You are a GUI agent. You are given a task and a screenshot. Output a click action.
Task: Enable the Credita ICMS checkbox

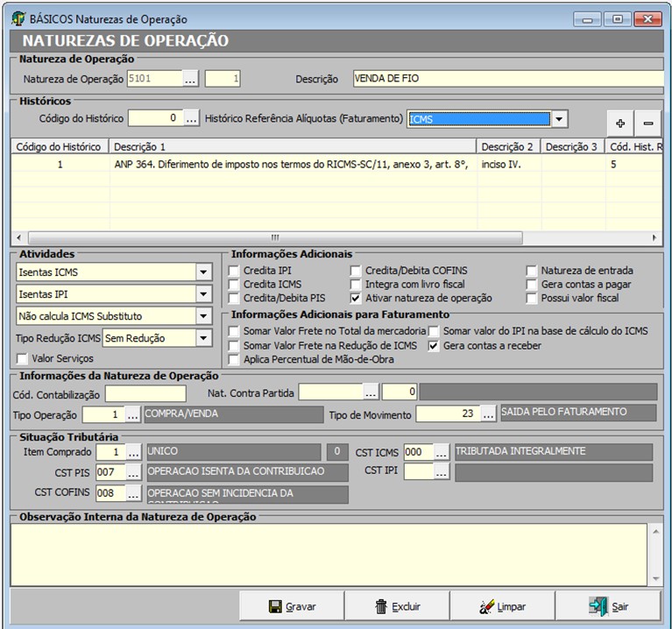[x=234, y=285]
